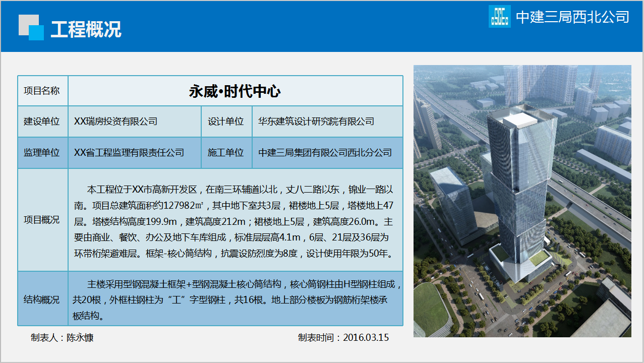Click the 中建三局西北公司 company name
The image size is (644, 363).
[x=572, y=17]
